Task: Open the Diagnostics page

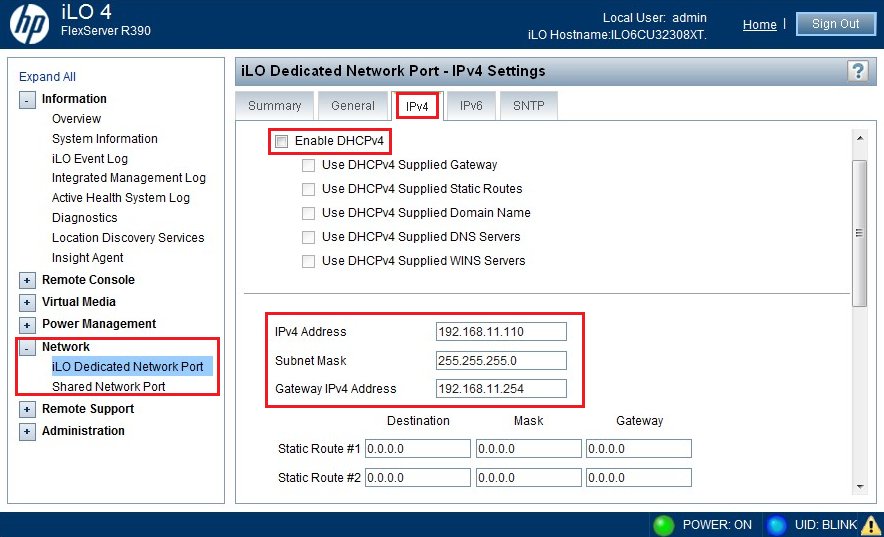Action: 85,218
